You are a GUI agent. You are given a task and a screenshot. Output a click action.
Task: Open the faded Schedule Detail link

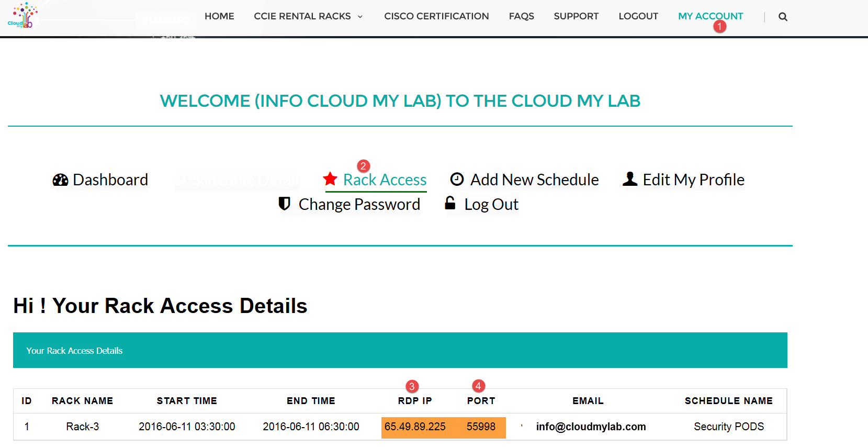pos(237,181)
